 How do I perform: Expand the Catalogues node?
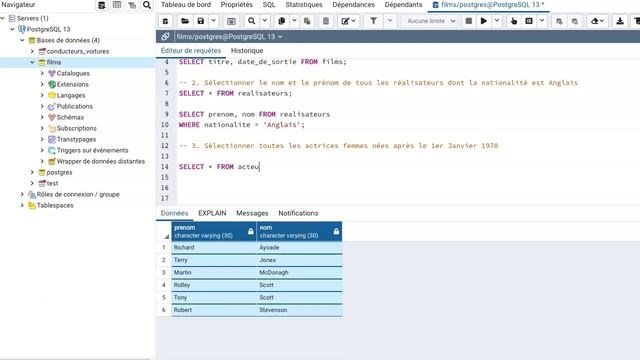click(42, 73)
